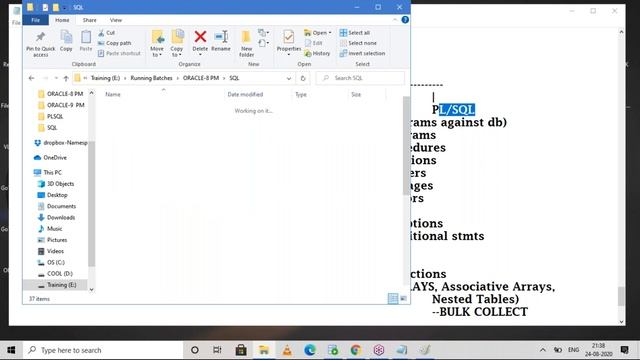This screenshot has width=640, height=360.
Task: Collapse the ribbon with chevron
Action: click(395, 20)
